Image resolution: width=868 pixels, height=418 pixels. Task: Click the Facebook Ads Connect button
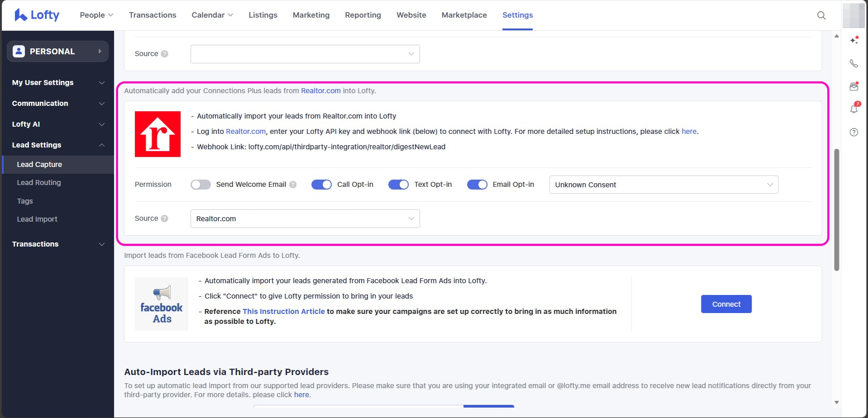click(x=726, y=304)
